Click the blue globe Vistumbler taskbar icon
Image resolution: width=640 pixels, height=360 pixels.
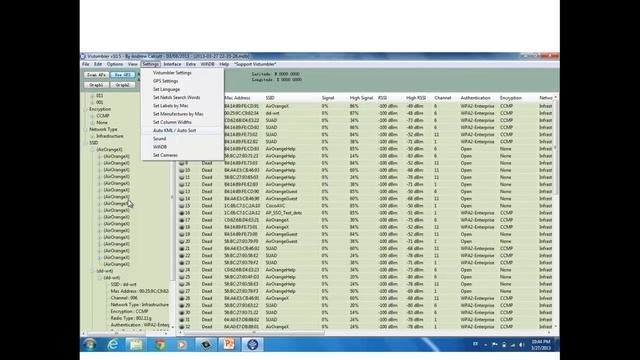tap(253, 344)
